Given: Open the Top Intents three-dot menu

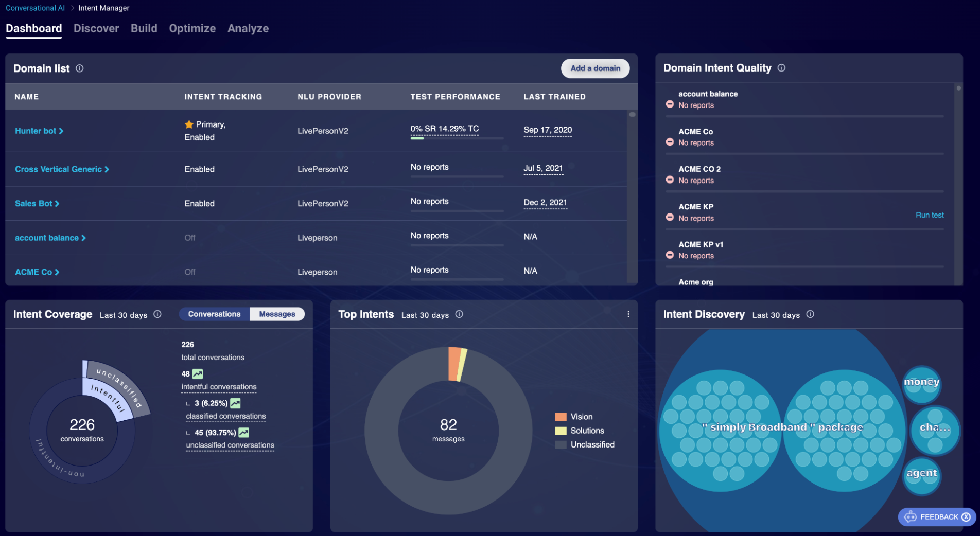Looking at the screenshot, I should (628, 314).
